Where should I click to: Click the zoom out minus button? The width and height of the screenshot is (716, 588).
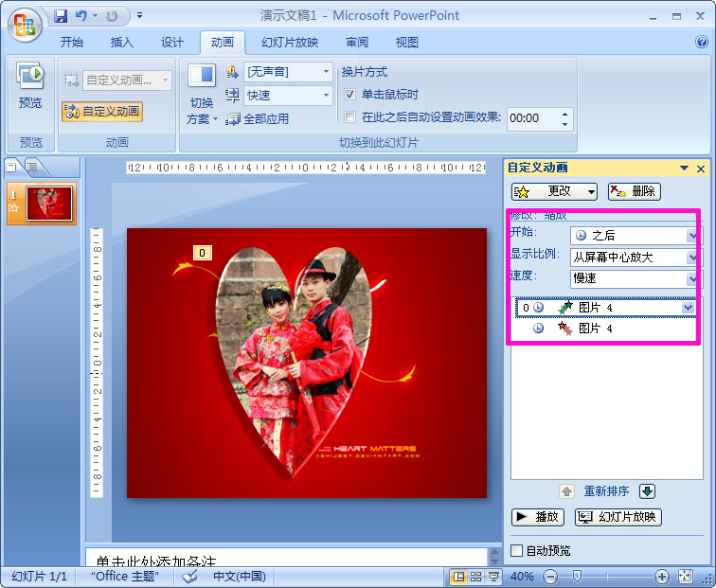550,577
